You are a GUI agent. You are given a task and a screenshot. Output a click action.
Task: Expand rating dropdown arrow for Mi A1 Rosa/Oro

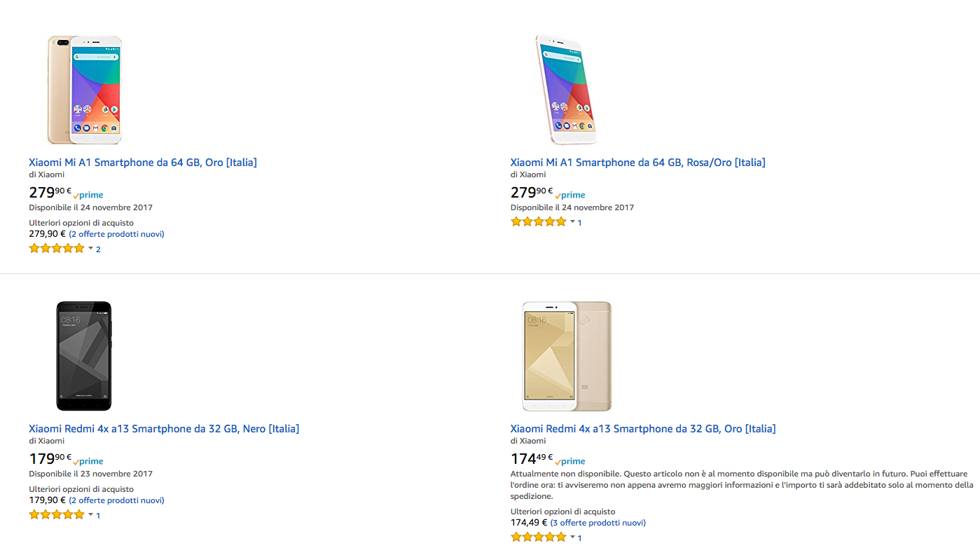[572, 221]
